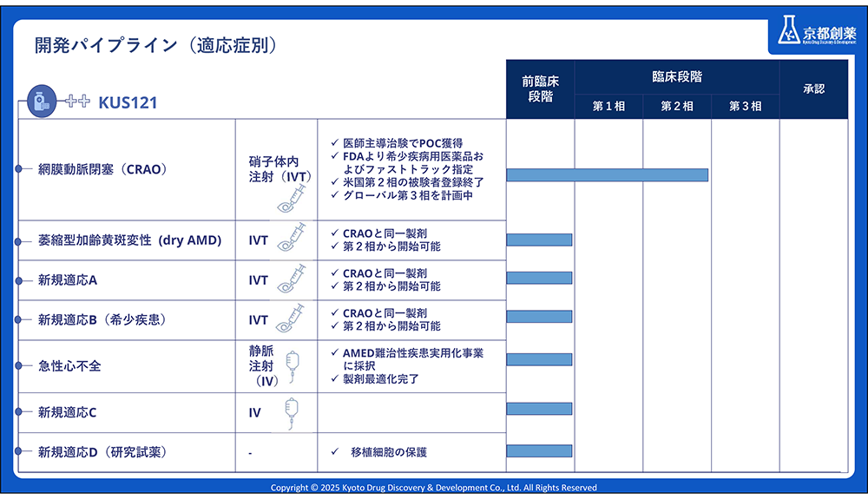Click the 京都創薬 logo text
Viewport: 868px width, 499px height.
[x=829, y=34]
